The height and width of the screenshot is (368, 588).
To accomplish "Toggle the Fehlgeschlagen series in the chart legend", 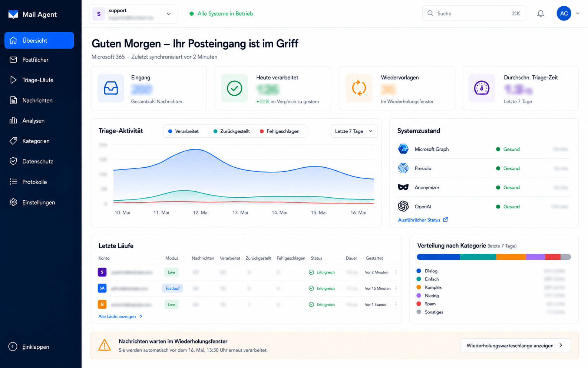I will [280, 131].
